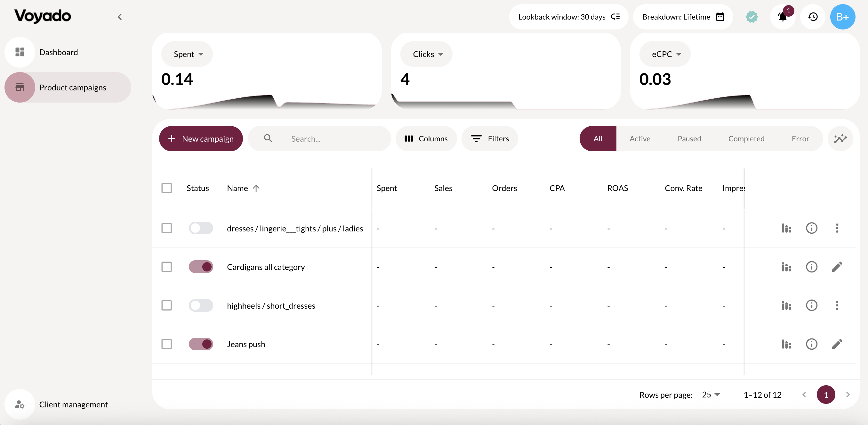Collapse the sidebar using the chevron icon

[120, 17]
